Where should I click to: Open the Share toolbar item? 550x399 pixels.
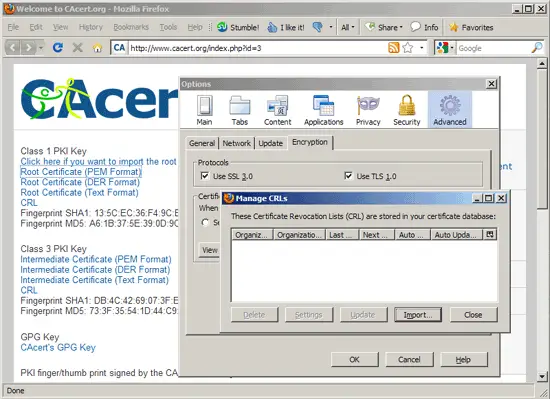[384, 27]
